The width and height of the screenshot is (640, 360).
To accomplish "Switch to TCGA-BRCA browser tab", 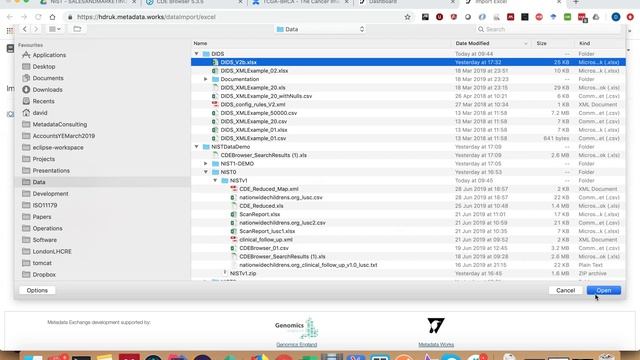I will 300,2.
